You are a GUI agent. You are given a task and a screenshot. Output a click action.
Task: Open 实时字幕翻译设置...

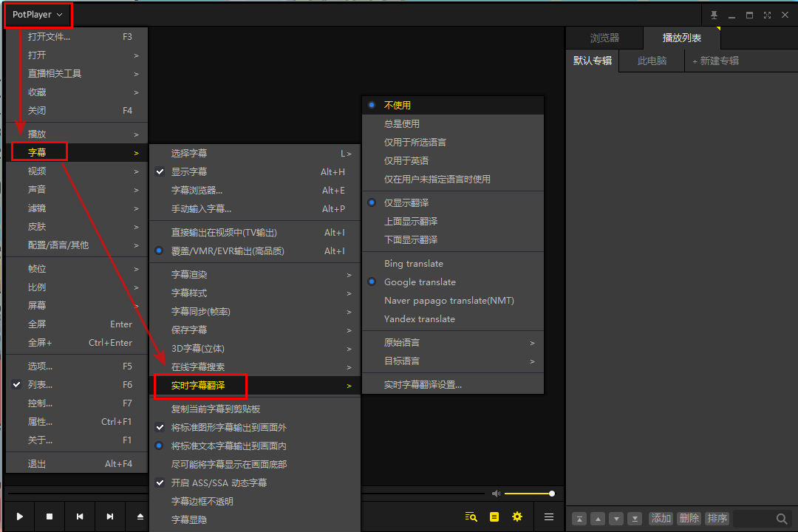(x=453, y=384)
